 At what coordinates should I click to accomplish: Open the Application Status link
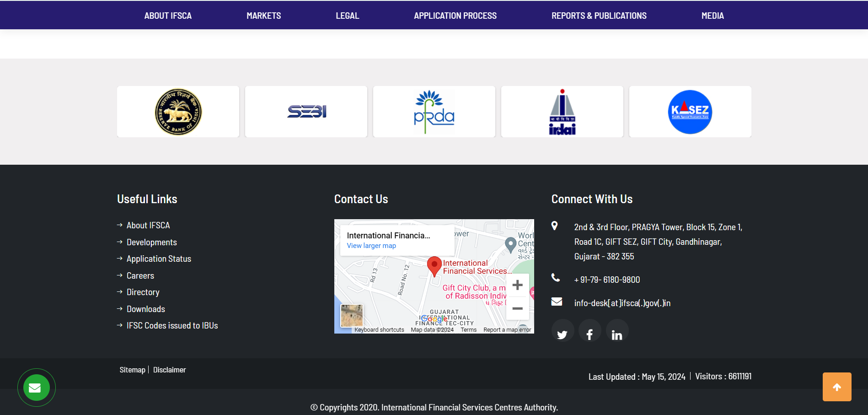tap(159, 259)
